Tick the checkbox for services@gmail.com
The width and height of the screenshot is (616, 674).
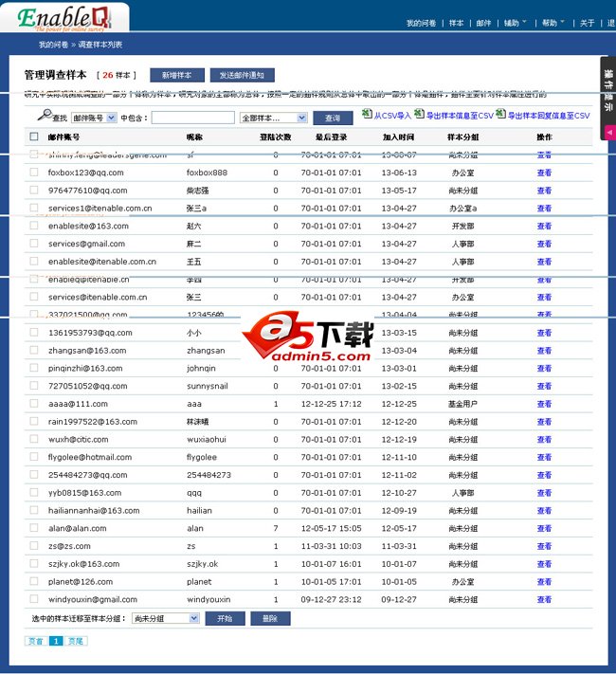click(x=34, y=244)
